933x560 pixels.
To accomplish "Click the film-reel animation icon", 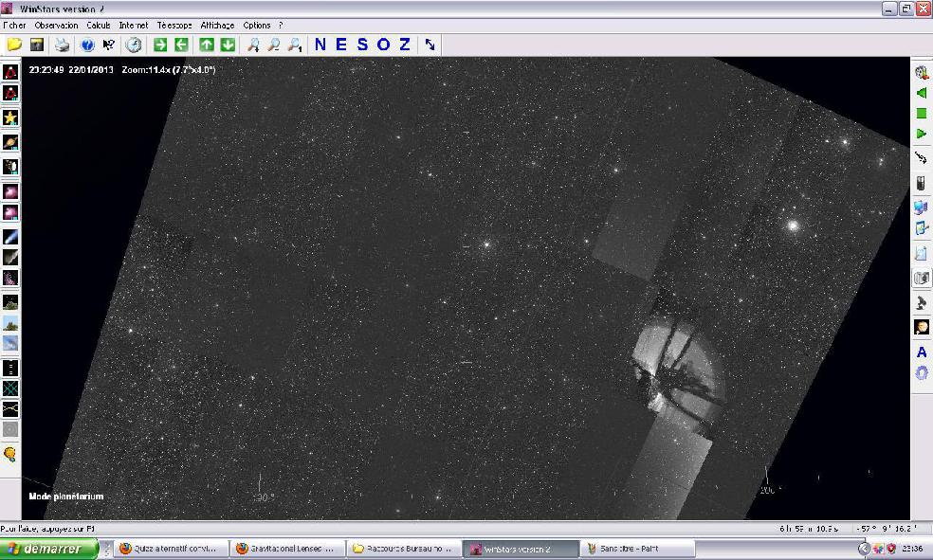I will [x=921, y=73].
